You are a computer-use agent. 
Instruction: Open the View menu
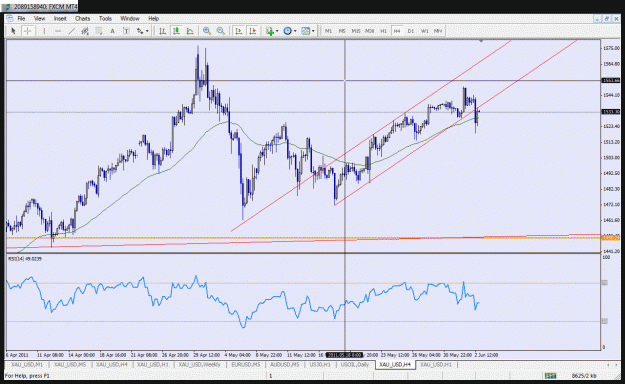(x=39, y=18)
